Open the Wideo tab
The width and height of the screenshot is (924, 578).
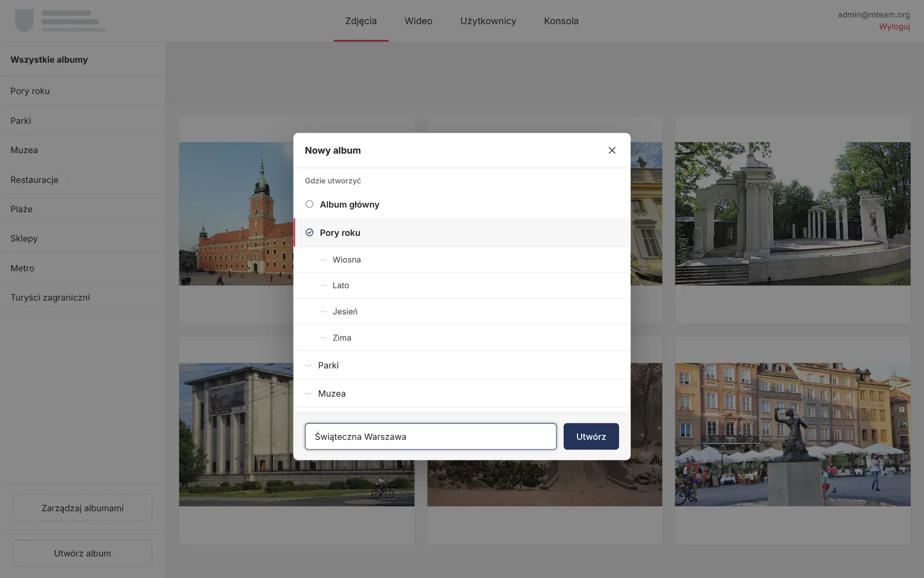tap(418, 21)
